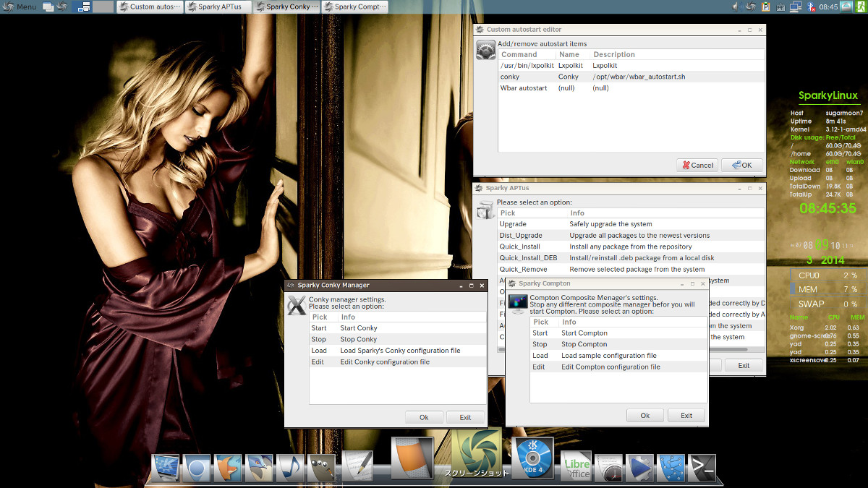This screenshot has height=488, width=868.
Task: Select the Upgrade option in Sparky APTus
Action: (631, 224)
